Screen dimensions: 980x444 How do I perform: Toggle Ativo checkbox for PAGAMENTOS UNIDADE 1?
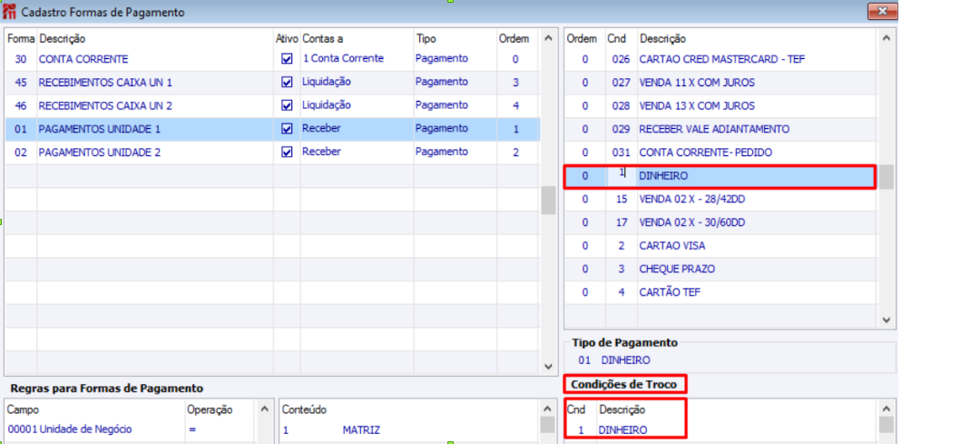pyautogui.click(x=287, y=129)
